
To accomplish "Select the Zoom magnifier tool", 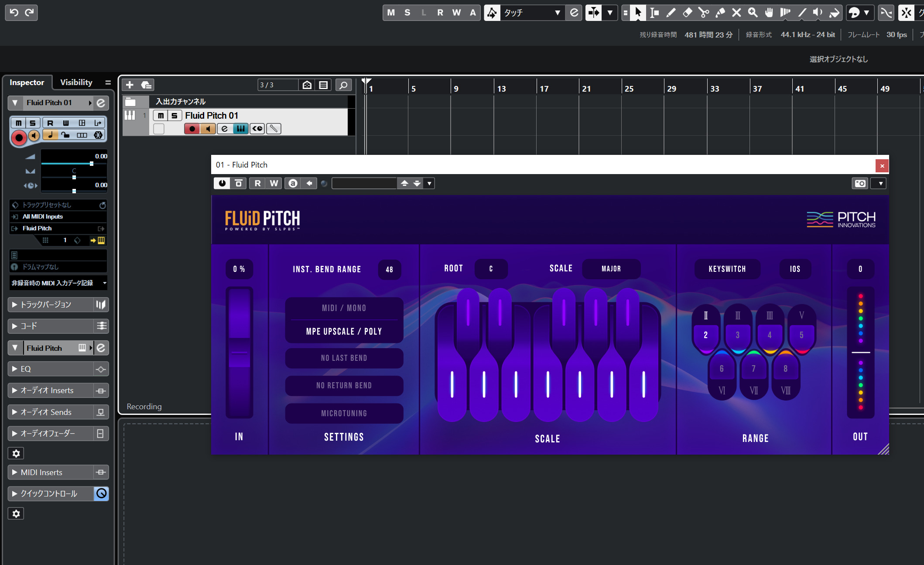I will [x=753, y=13].
